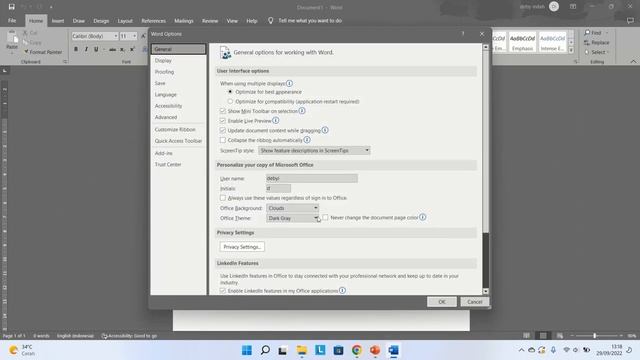Open Customize Ribbon category
Viewport: 640px width, 360px height.
(178, 129)
